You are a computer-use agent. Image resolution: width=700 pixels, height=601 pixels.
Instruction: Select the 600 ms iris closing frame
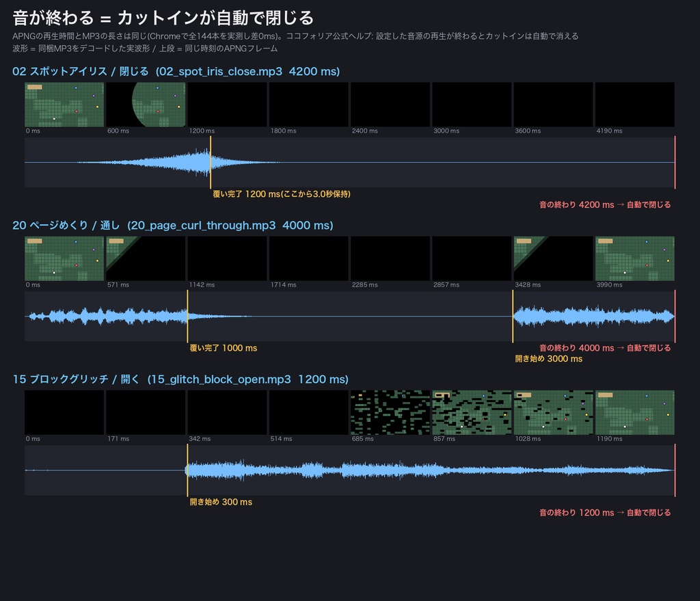pyautogui.click(x=146, y=105)
